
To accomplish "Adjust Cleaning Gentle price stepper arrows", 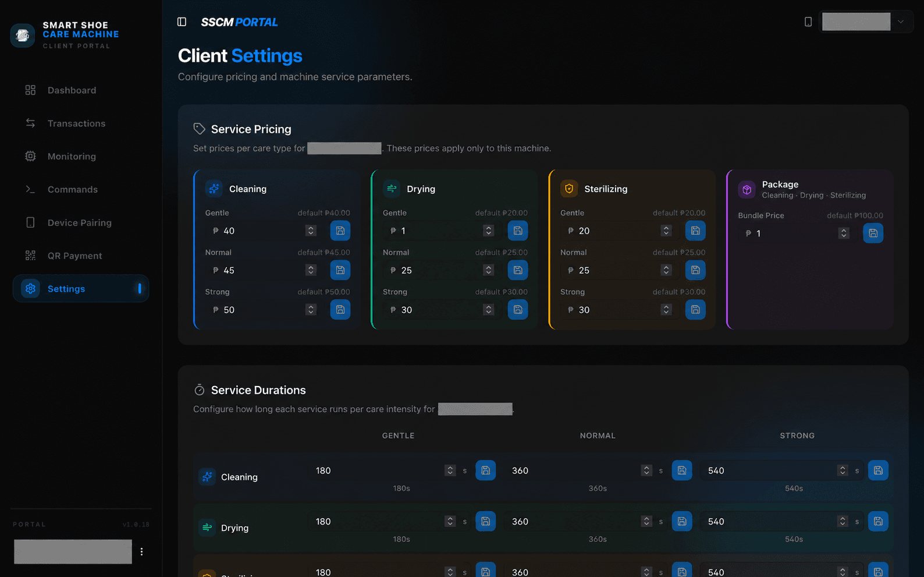I will click(311, 231).
